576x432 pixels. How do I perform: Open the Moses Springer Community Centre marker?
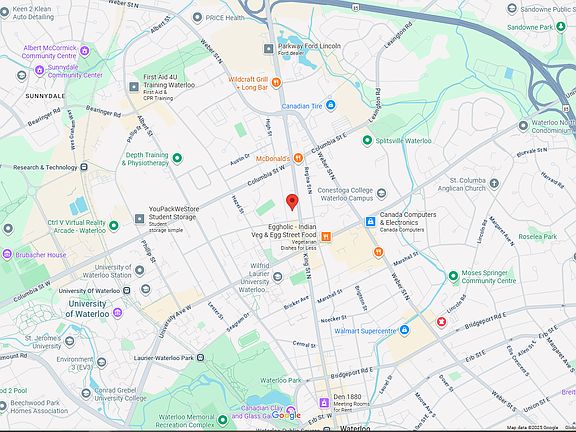(x=453, y=276)
